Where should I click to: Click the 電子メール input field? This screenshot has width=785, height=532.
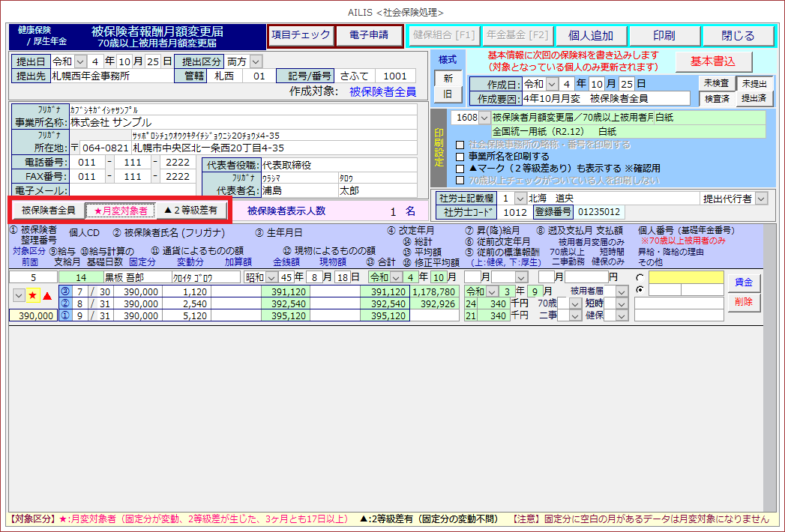[133, 190]
